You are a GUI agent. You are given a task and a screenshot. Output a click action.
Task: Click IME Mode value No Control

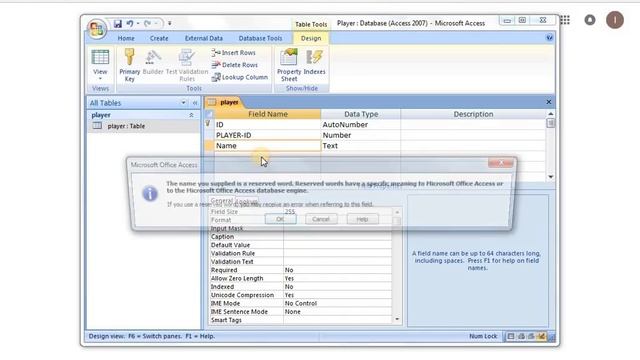click(338, 304)
